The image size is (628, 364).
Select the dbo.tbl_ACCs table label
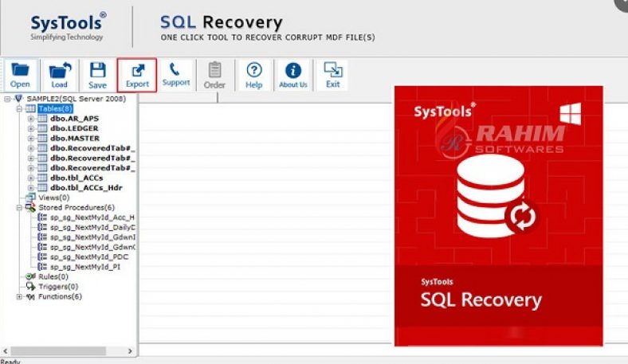click(77, 178)
